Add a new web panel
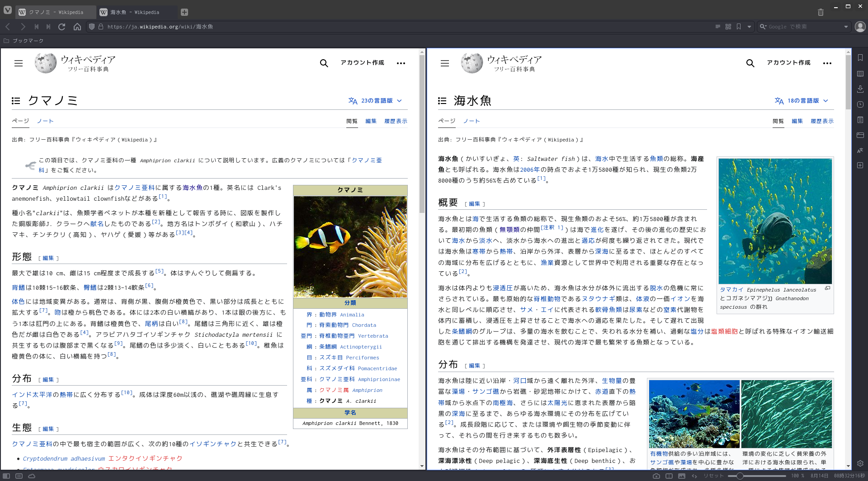The width and height of the screenshot is (868, 481). (x=861, y=165)
